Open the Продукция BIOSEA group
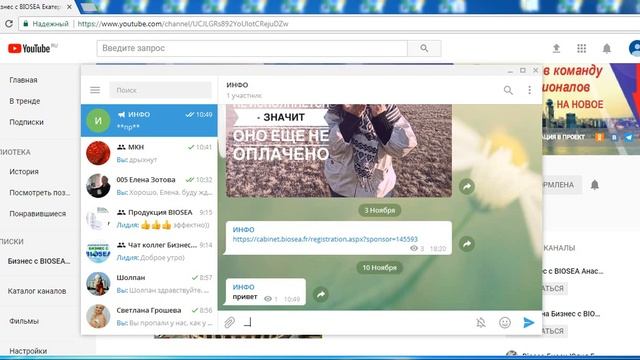This screenshot has width=640, height=360. [x=149, y=218]
